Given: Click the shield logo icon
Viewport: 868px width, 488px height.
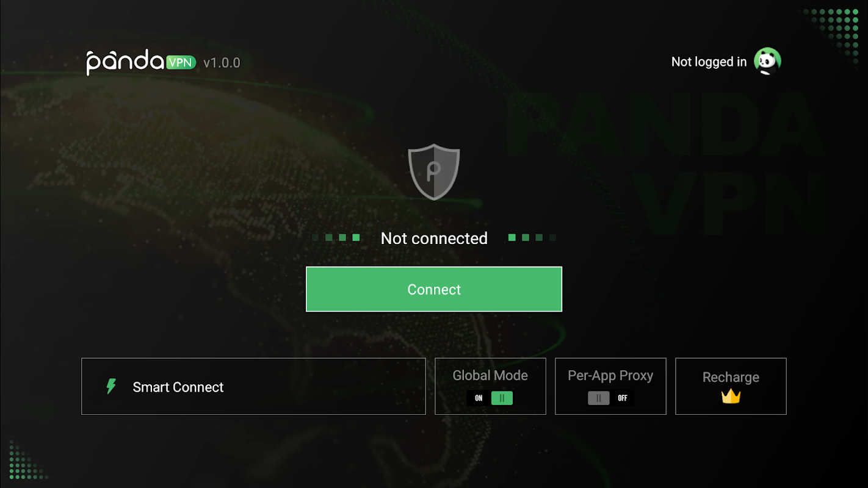Looking at the screenshot, I should tap(434, 172).
